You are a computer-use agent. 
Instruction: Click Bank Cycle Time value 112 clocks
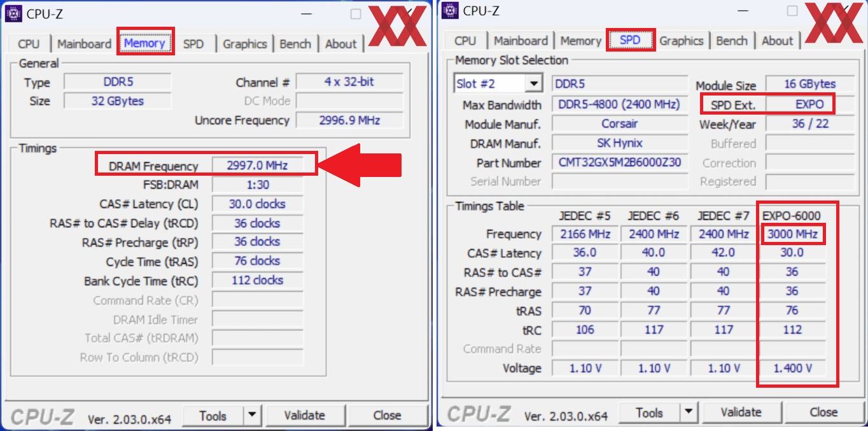pyautogui.click(x=257, y=280)
